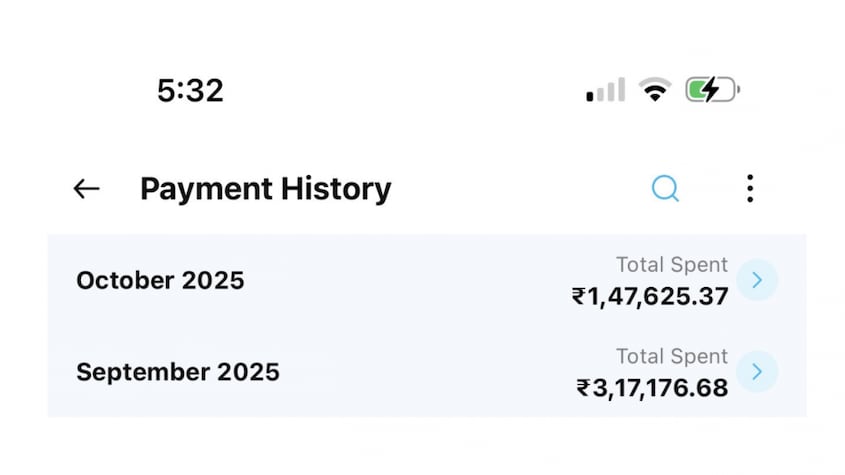
Task: Click the rupee symbol in September's total
Action: click(x=583, y=387)
